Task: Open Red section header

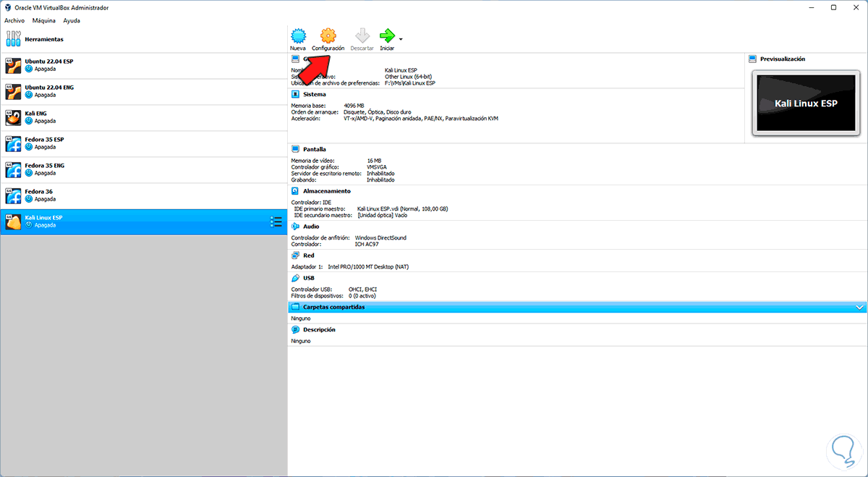Action: tap(309, 255)
